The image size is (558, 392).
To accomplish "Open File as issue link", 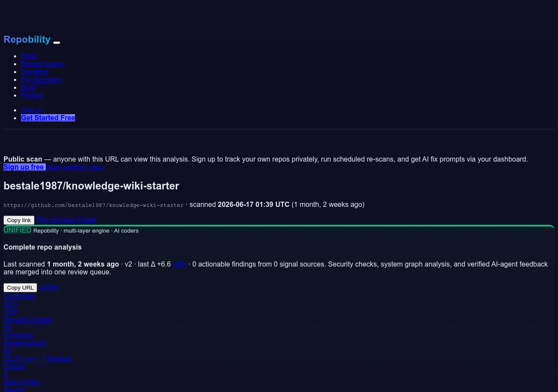I will tap(56, 220).
